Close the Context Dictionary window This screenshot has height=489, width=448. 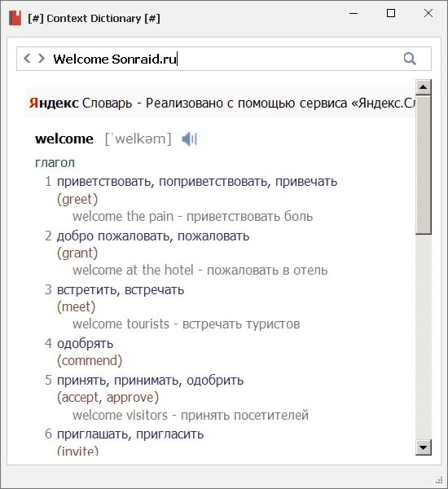pos(428,13)
